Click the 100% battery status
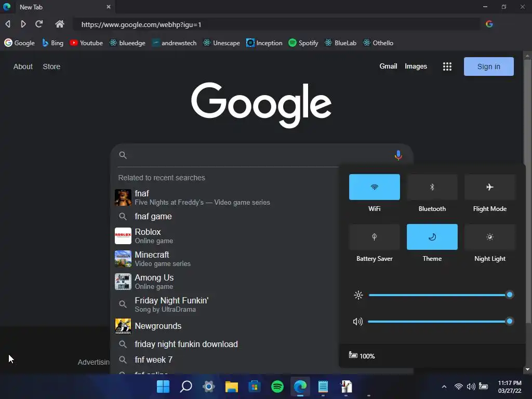 point(362,355)
